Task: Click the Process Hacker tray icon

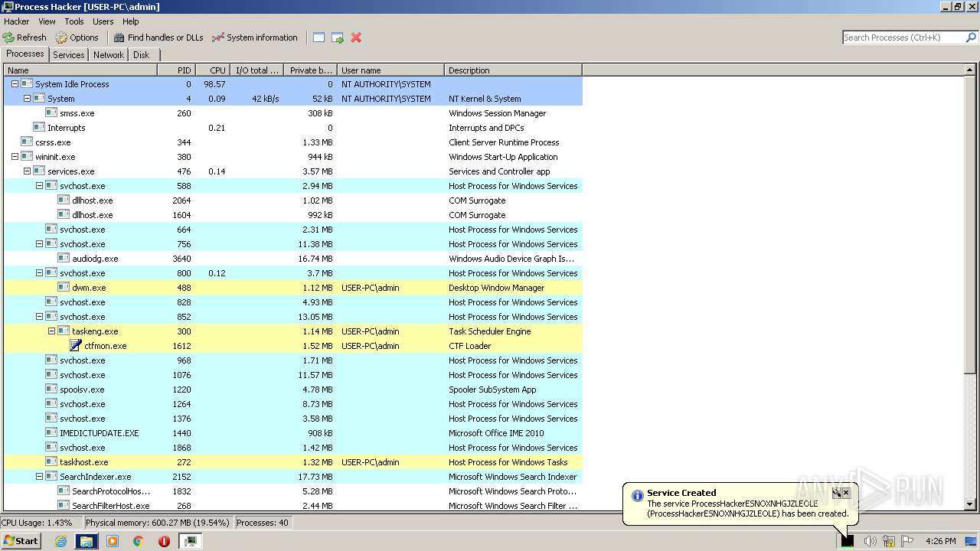Action: [848, 541]
